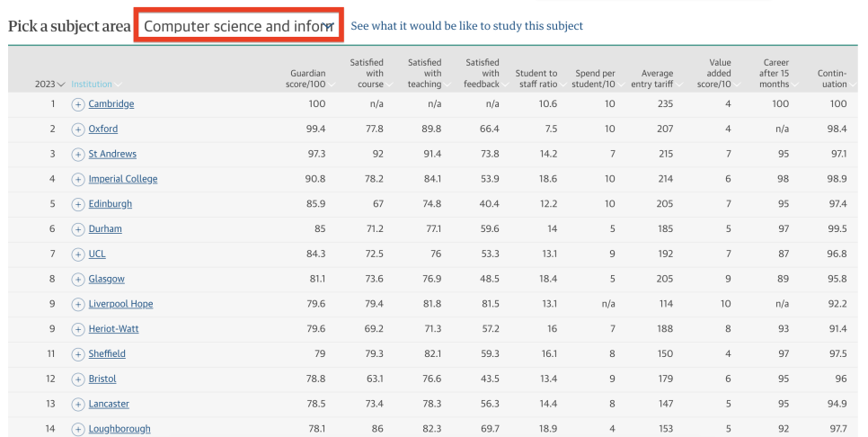Expand St Andrews row plus icon

pos(78,154)
